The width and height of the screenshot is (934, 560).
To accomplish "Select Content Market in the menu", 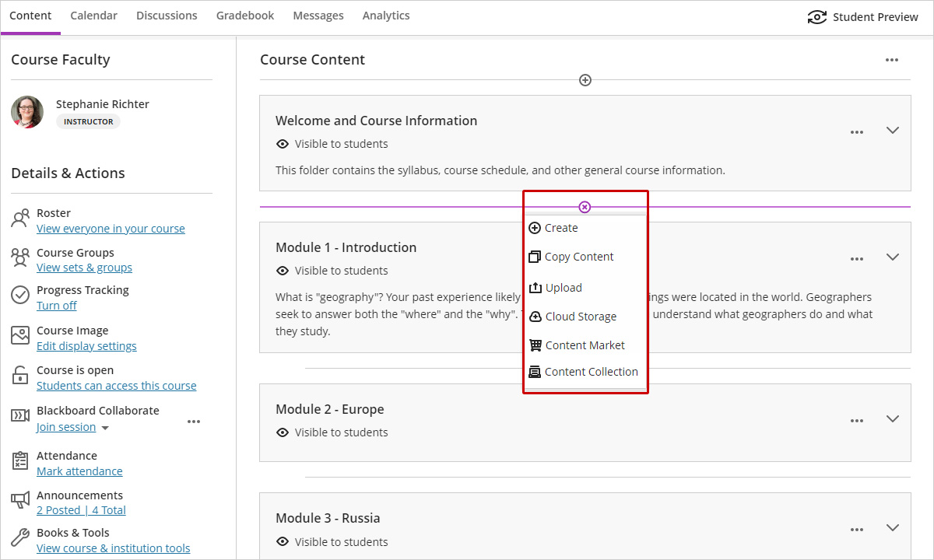I will [x=585, y=345].
